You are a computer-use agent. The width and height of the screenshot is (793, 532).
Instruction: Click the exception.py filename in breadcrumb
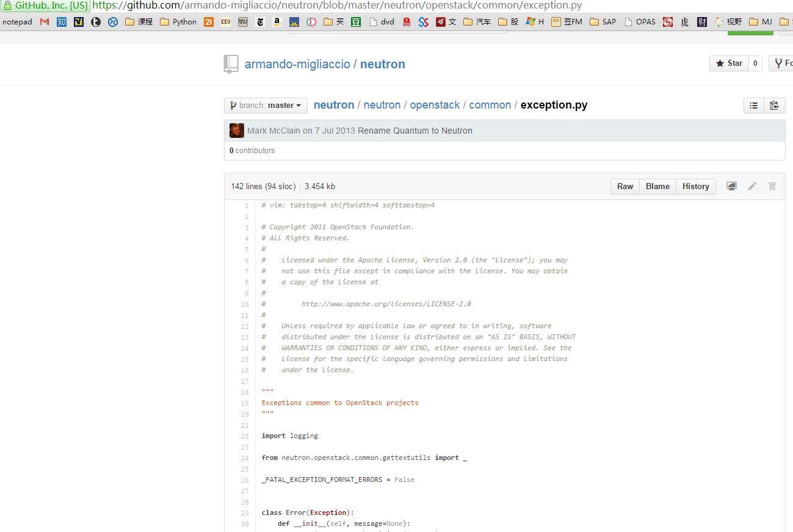(x=554, y=105)
